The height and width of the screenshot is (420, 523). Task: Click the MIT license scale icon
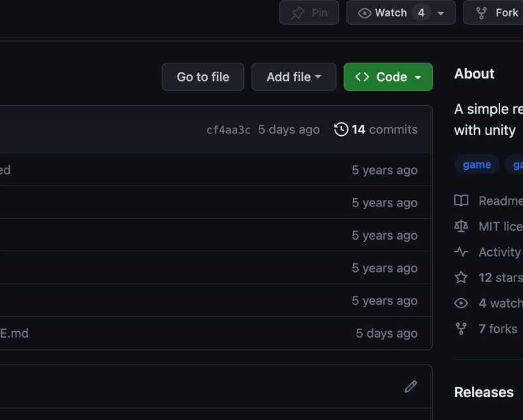click(462, 226)
